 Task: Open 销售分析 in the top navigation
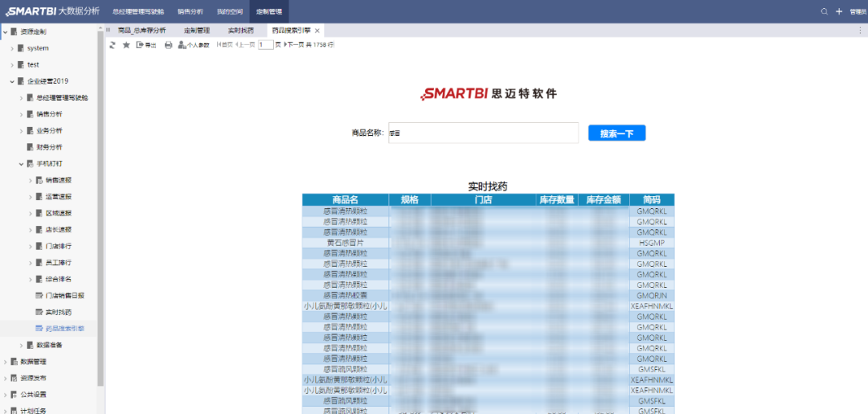[190, 12]
